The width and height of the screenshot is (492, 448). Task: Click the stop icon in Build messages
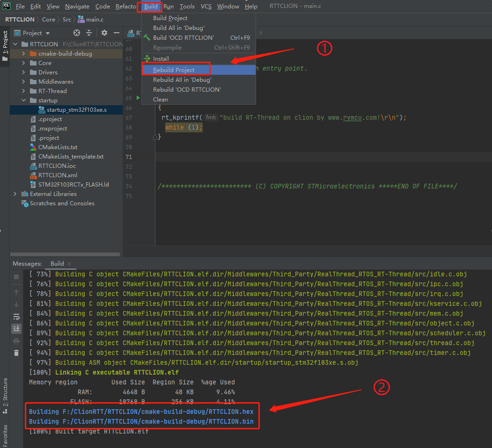[16, 277]
